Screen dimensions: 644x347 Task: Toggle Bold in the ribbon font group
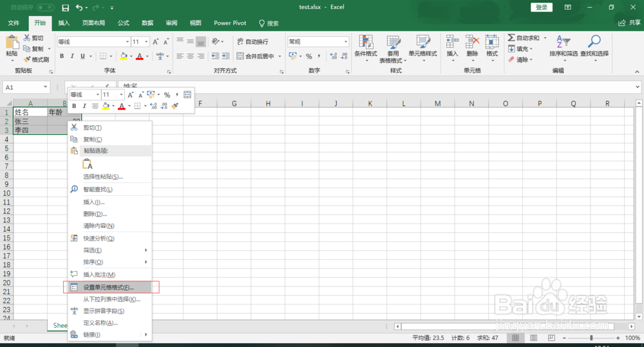click(x=62, y=56)
